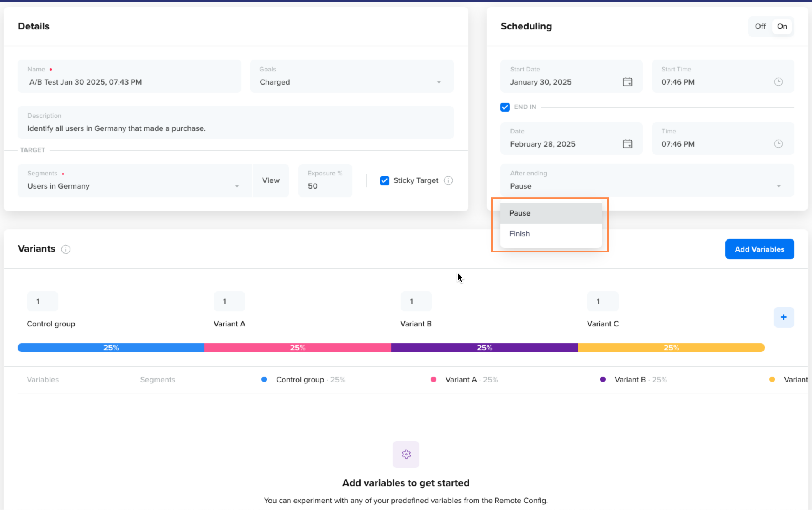812x510 pixels.
Task: Select Pause from the dropdown list
Action: (551, 213)
